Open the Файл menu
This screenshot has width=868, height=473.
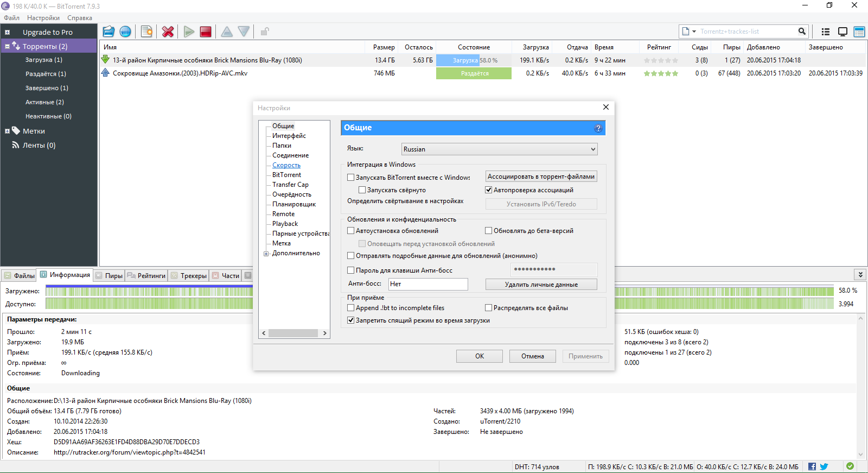click(11, 18)
